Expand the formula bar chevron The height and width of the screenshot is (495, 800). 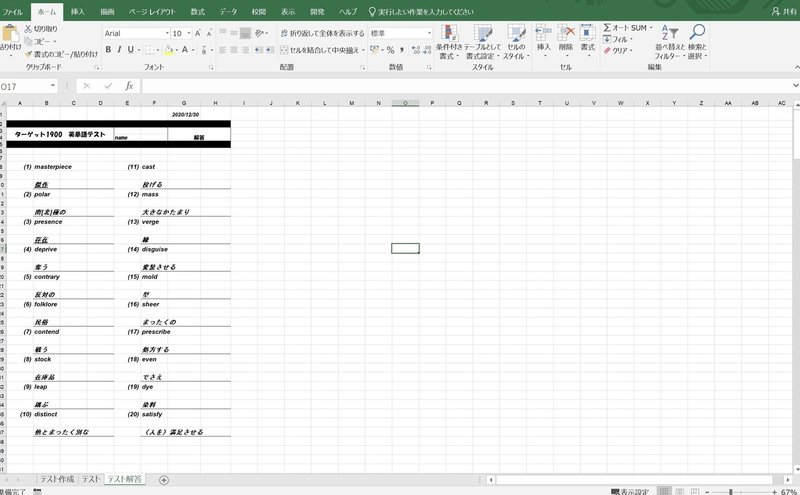[796, 86]
